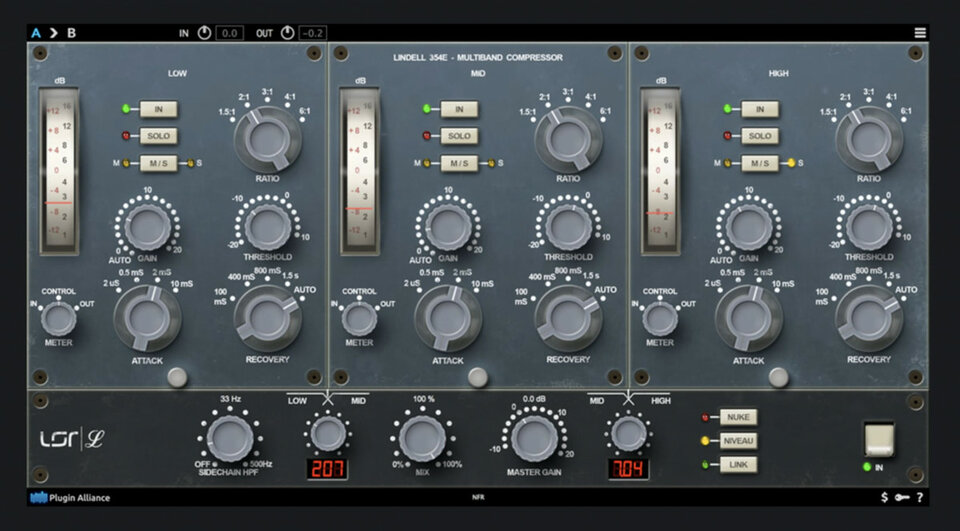Click the LOW band RATIO knob
Viewport: 960px width, 531px height.
tap(268, 139)
